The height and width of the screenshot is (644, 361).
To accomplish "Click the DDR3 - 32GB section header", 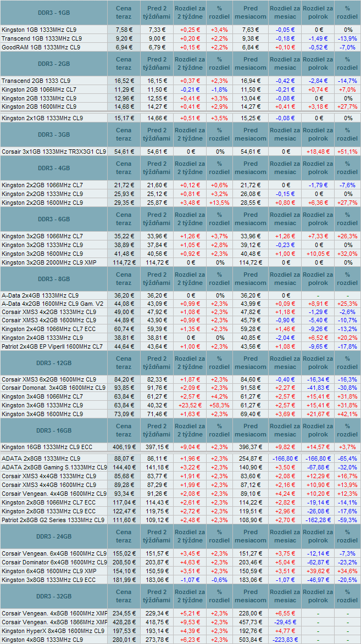I will [54, 596].
